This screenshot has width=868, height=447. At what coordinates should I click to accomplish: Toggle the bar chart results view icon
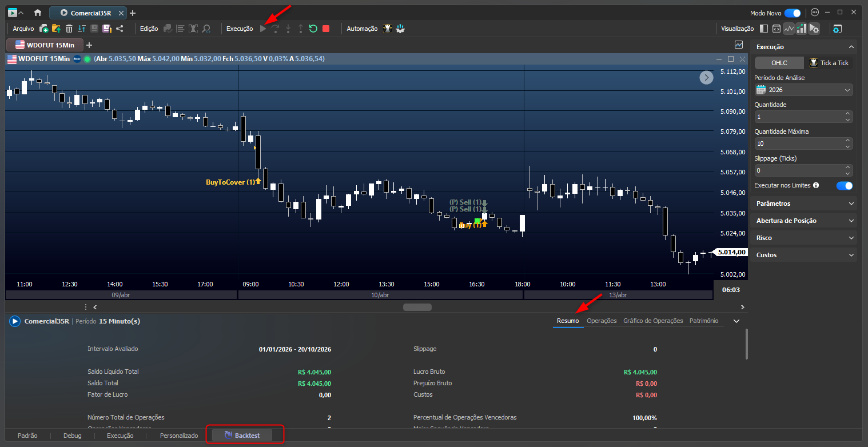pos(802,29)
